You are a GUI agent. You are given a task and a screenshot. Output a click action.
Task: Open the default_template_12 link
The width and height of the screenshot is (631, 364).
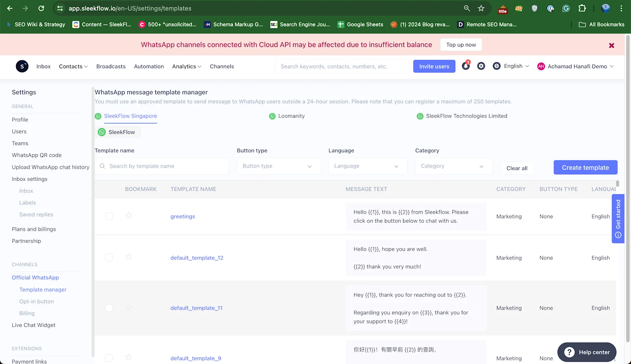point(197,258)
